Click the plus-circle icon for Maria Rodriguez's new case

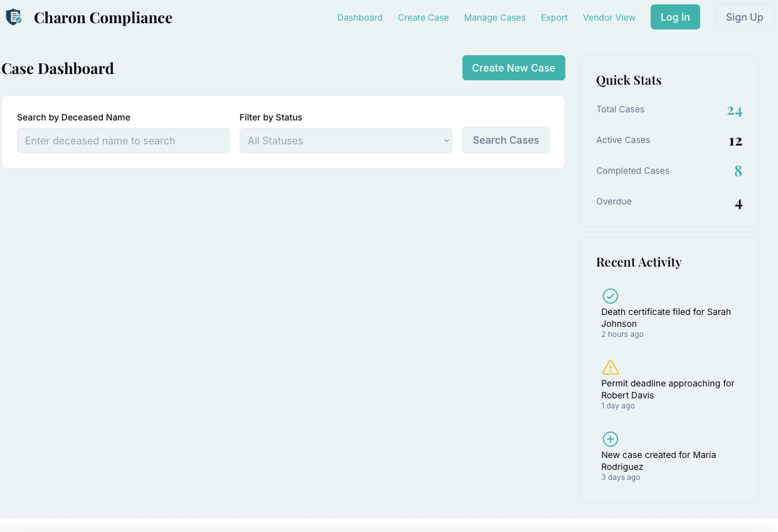[x=610, y=439]
